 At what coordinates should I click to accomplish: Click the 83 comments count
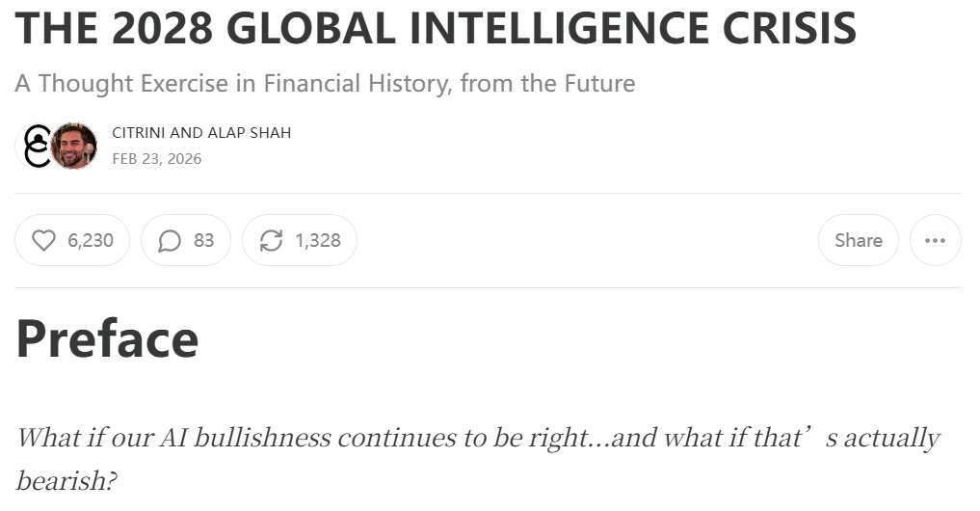pyautogui.click(x=203, y=240)
